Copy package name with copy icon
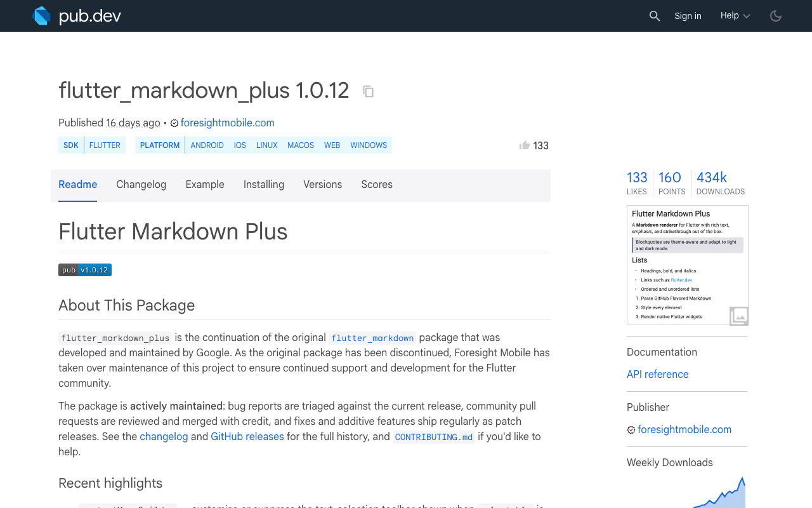812x508 pixels. click(369, 91)
